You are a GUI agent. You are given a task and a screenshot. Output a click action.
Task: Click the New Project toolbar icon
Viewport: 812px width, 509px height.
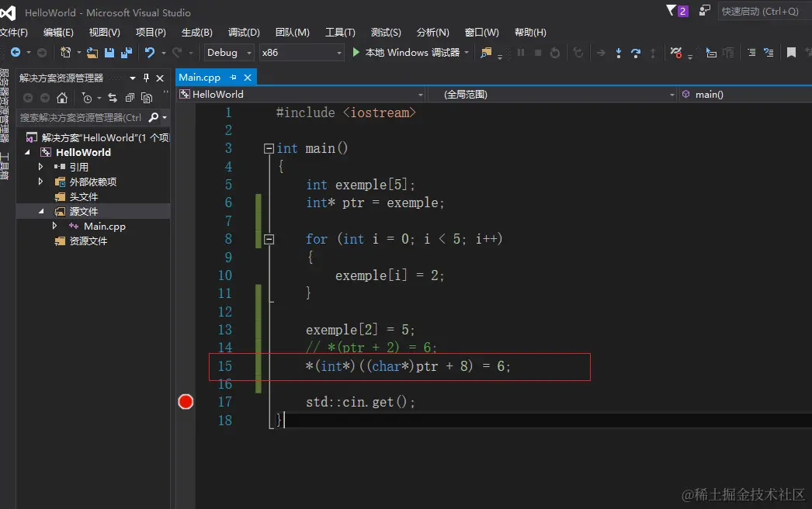tap(65, 52)
